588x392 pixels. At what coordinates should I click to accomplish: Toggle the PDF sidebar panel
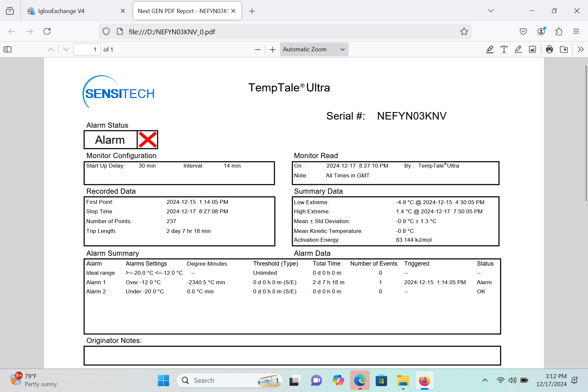8,49
